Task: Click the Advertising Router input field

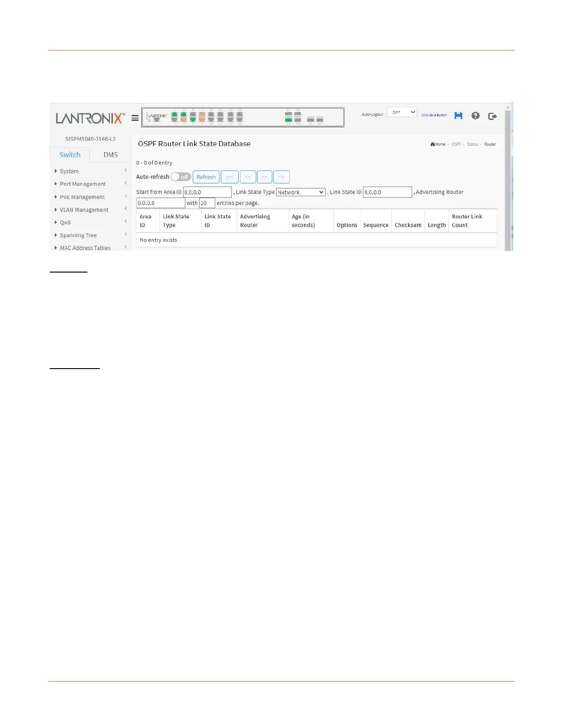Action: [161, 203]
